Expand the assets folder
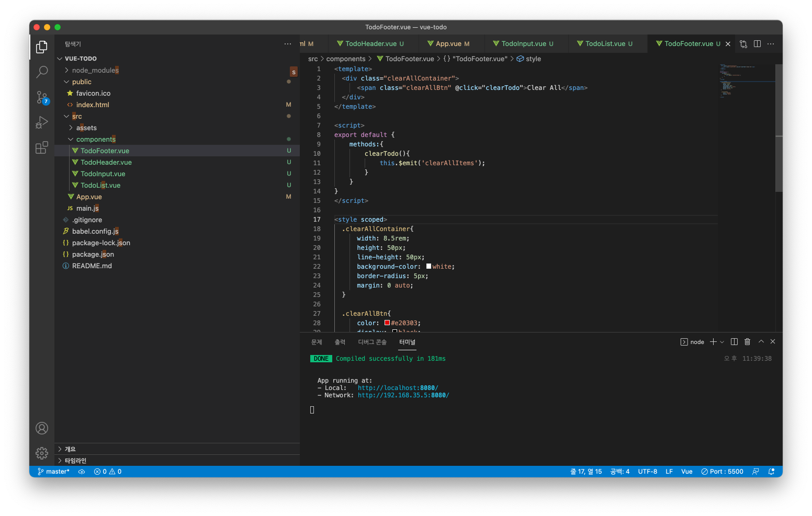Screen dimensions: 812x516 click(x=177, y=128)
